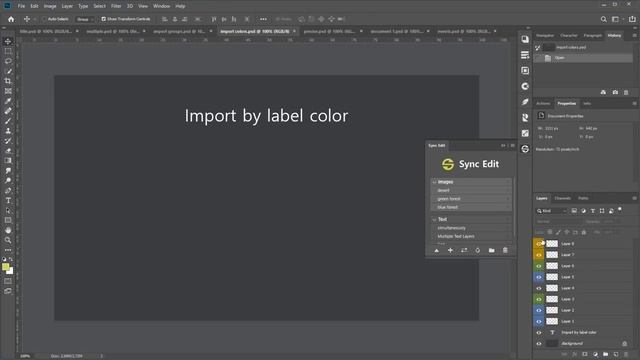Toggle Auto-Select checkbox
This screenshot has height=360, width=640.
point(44,19)
